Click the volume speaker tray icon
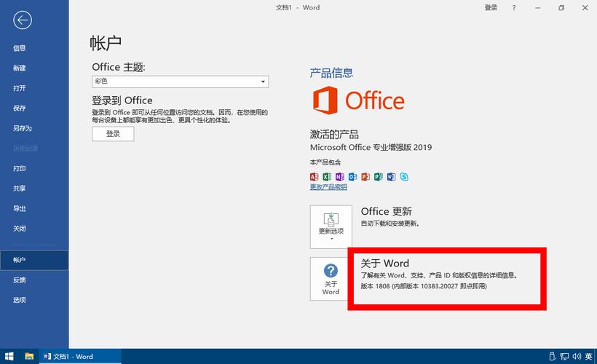The height and width of the screenshot is (364, 597). coord(577,357)
